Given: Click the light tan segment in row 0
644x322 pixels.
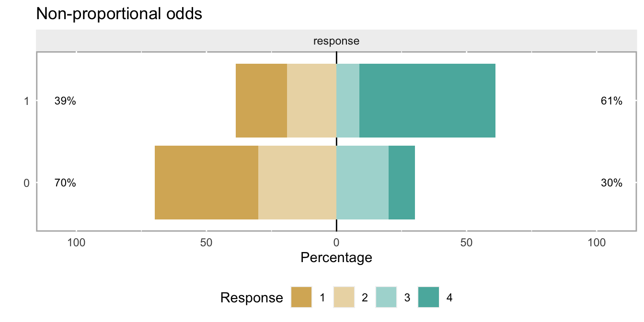Looking at the screenshot, I should tap(297, 183).
